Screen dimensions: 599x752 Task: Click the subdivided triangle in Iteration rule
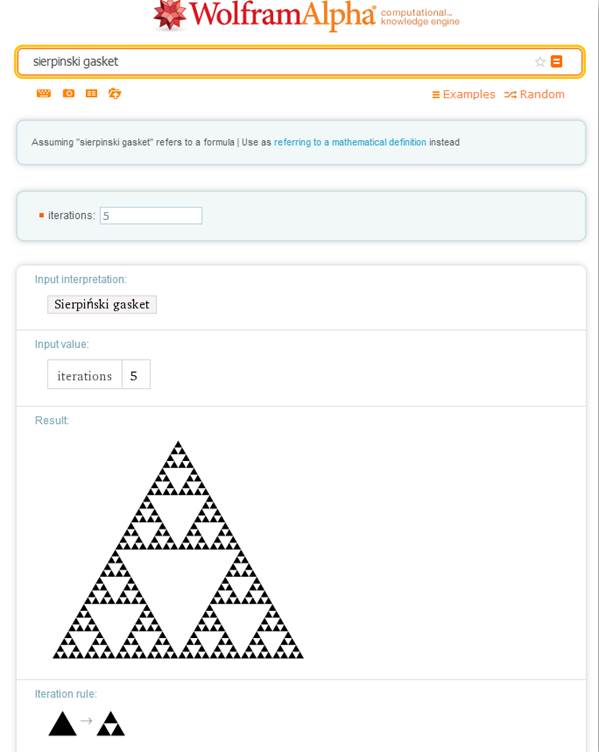[111, 724]
